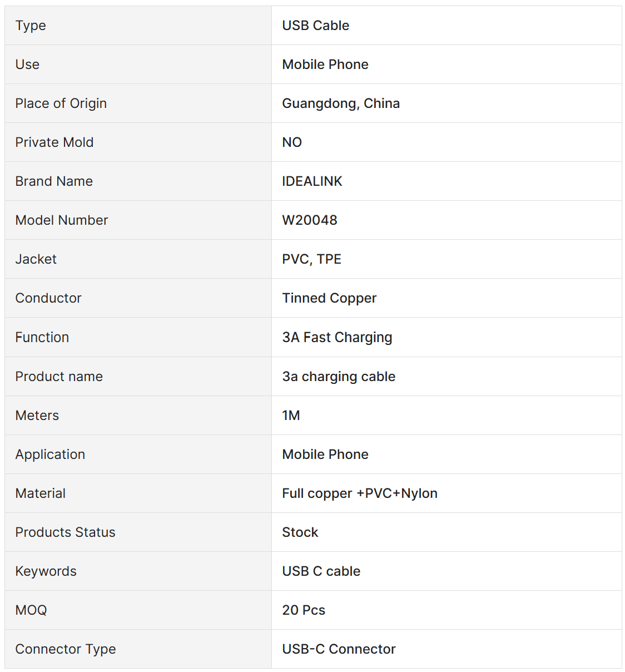The image size is (625, 672).
Task: Click 'Full copper +PVC+Nylon' material value
Action: [x=359, y=493]
